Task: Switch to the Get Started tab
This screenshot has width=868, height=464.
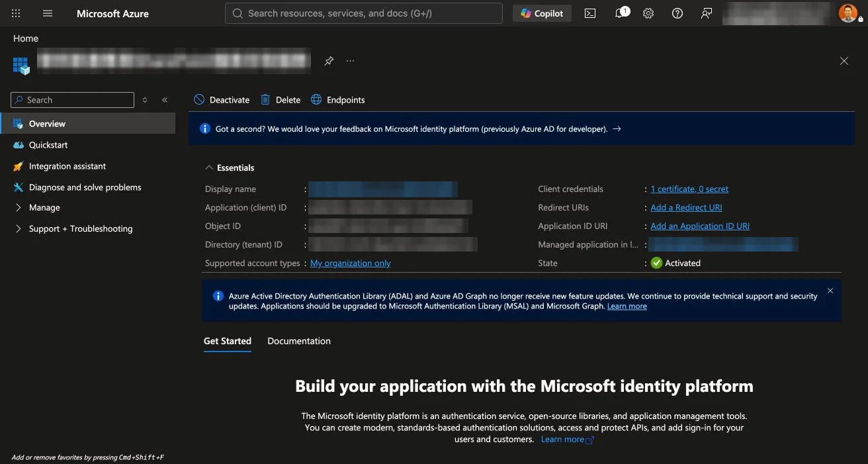Action: (x=228, y=342)
